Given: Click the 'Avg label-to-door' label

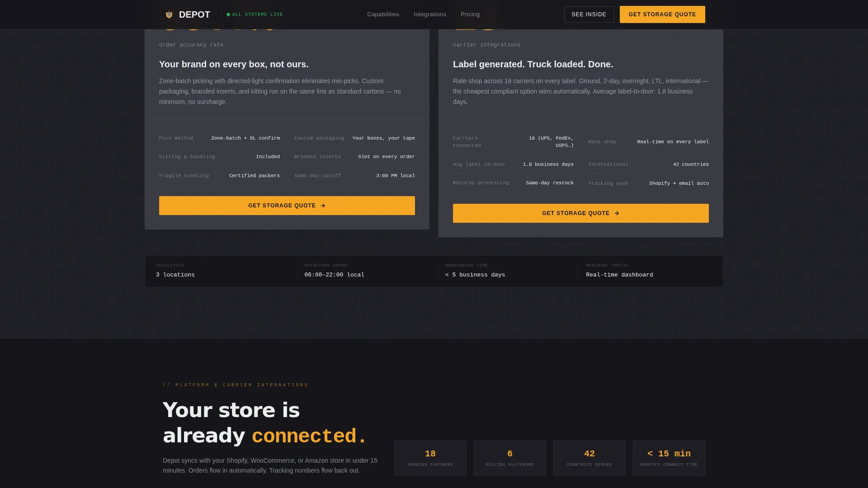Looking at the screenshot, I should click(479, 164).
